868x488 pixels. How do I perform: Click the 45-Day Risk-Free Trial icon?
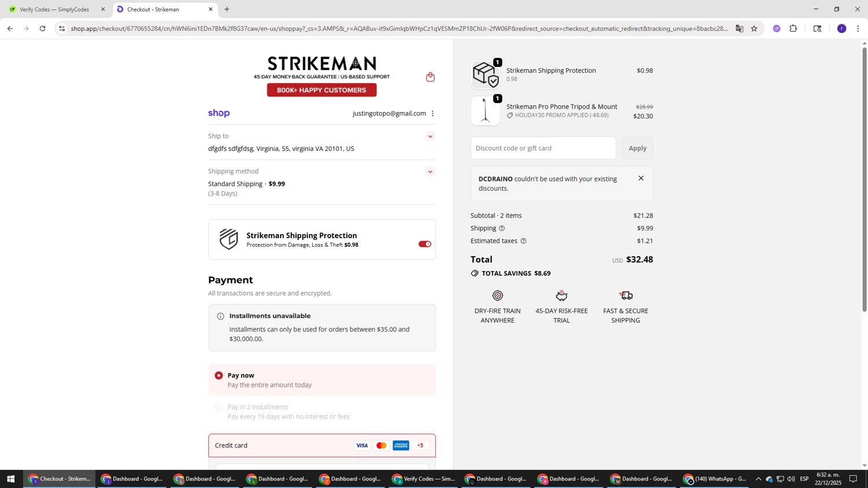pyautogui.click(x=561, y=295)
